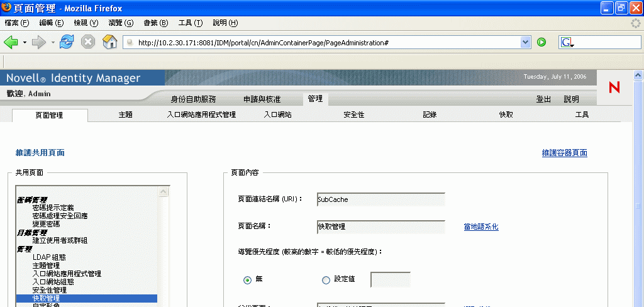The image size is (644, 307).
Task: Click the page scrollbar up arrow
Action: 638,75
